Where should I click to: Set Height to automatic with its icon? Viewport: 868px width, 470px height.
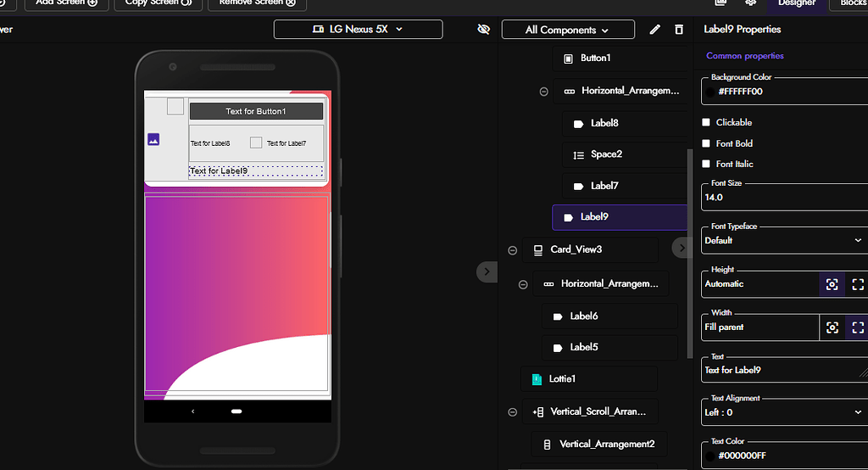tap(832, 284)
